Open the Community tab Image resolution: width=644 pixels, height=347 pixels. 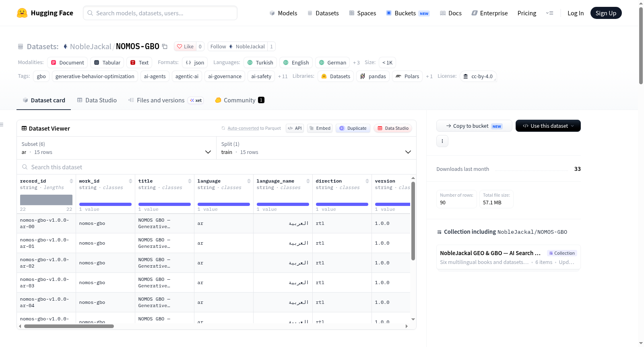click(239, 100)
